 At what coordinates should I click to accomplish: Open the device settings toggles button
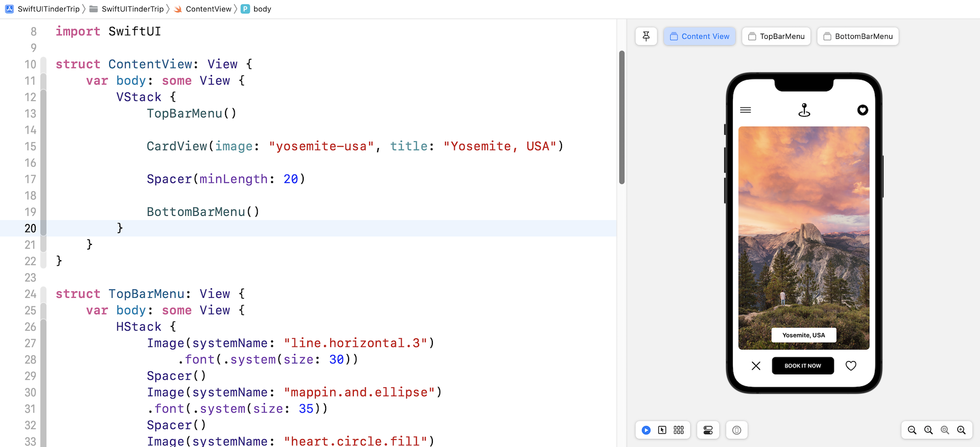click(708, 430)
